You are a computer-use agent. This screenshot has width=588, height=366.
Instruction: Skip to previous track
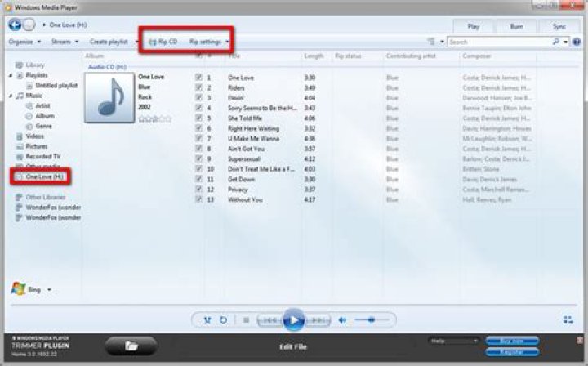[x=270, y=320]
